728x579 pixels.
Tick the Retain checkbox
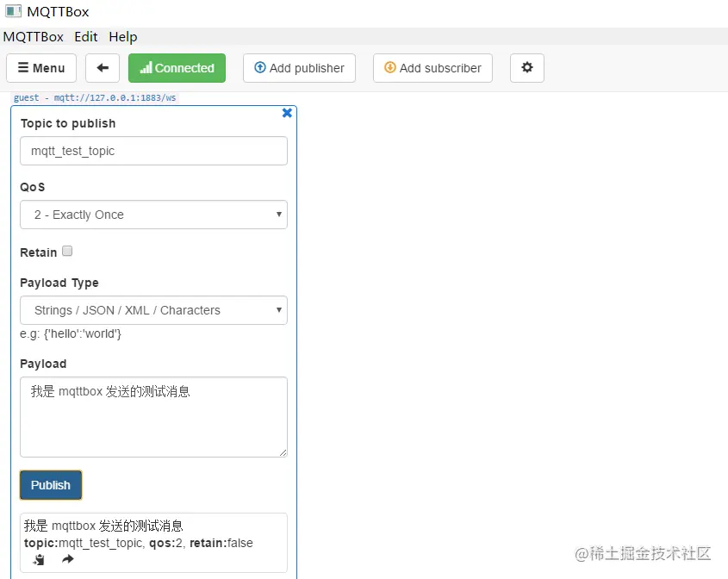point(67,252)
